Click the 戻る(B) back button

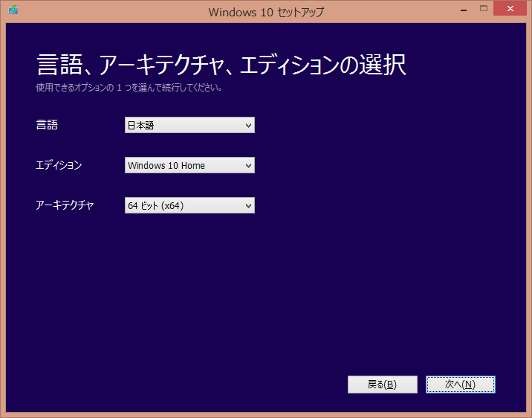point(383,385)
